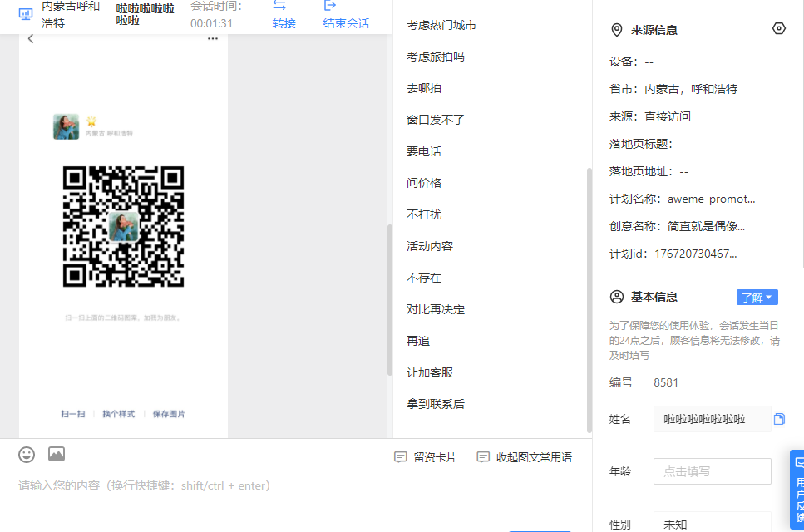Click the transfer (转接) arrows icon

click(279, 6)
